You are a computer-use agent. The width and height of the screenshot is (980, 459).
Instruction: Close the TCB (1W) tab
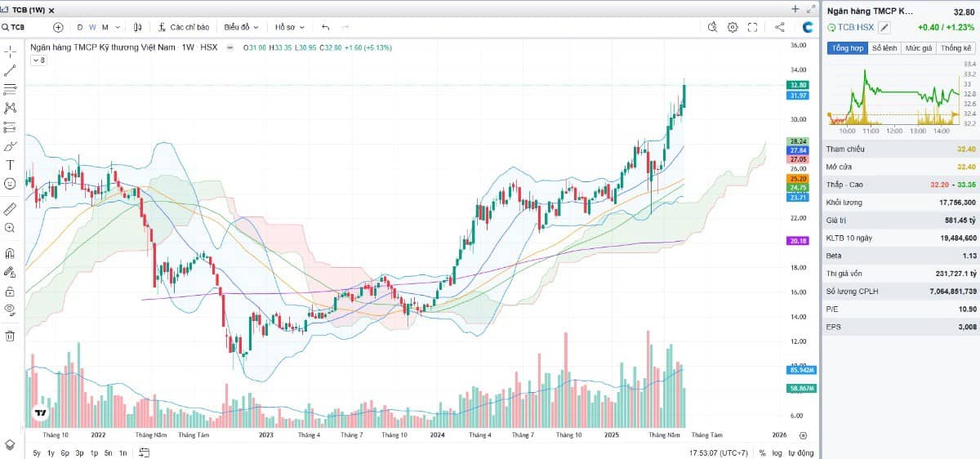pos(52,10)
